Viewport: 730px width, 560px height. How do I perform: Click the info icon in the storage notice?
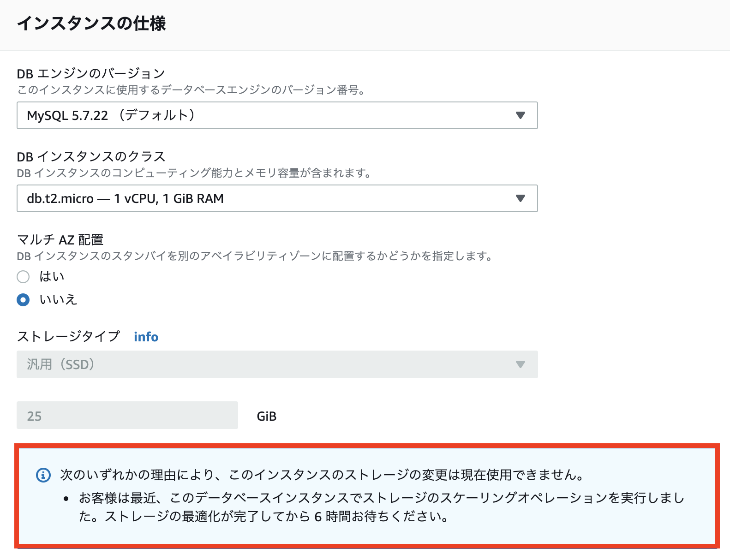click(43, 475)
